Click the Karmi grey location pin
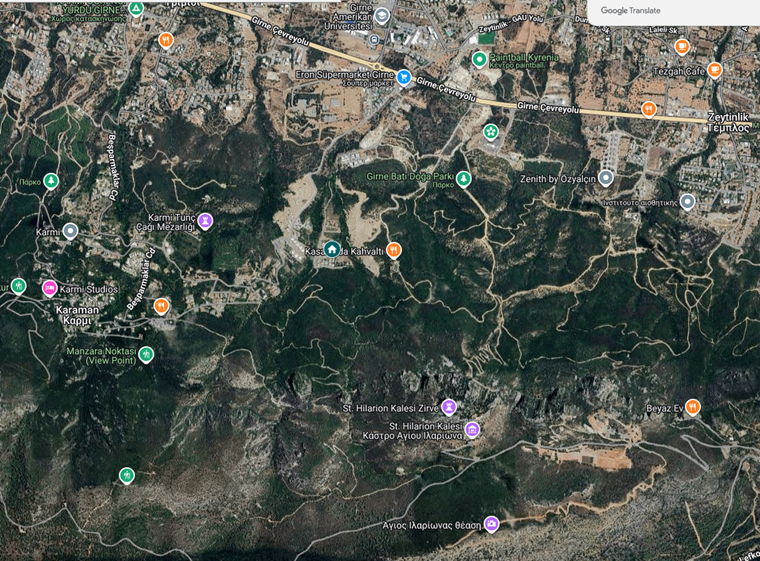This screenshot has width=760, height=561. pyautogui.click(x=71, y=231)
